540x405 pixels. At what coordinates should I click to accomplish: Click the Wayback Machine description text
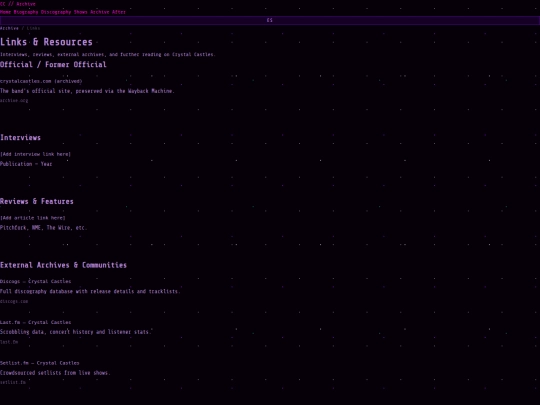click(x=87, y=91)
